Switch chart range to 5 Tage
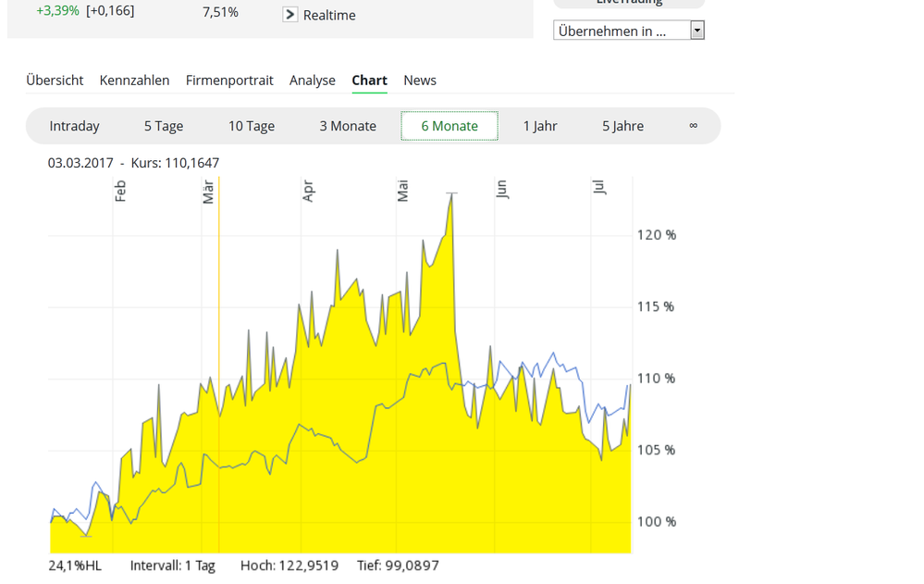Image resolution: width=924 pixels, height=584 pixels. tap(163, 125)
